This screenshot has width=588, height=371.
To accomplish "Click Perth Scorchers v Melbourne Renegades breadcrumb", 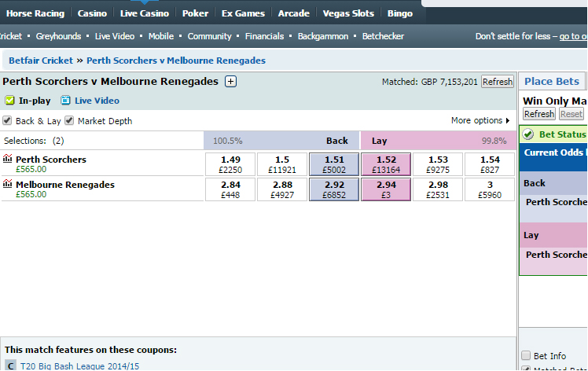I will (176, 61).
